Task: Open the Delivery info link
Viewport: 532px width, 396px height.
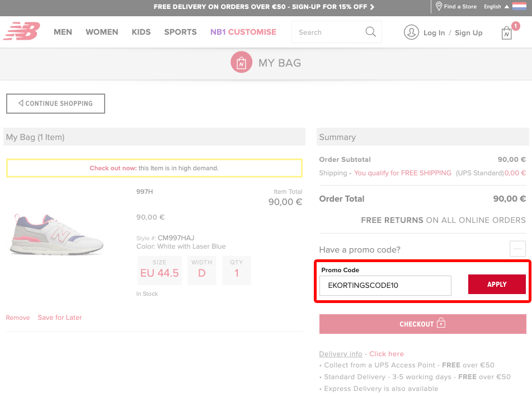Action: click(x=341, y=354)
